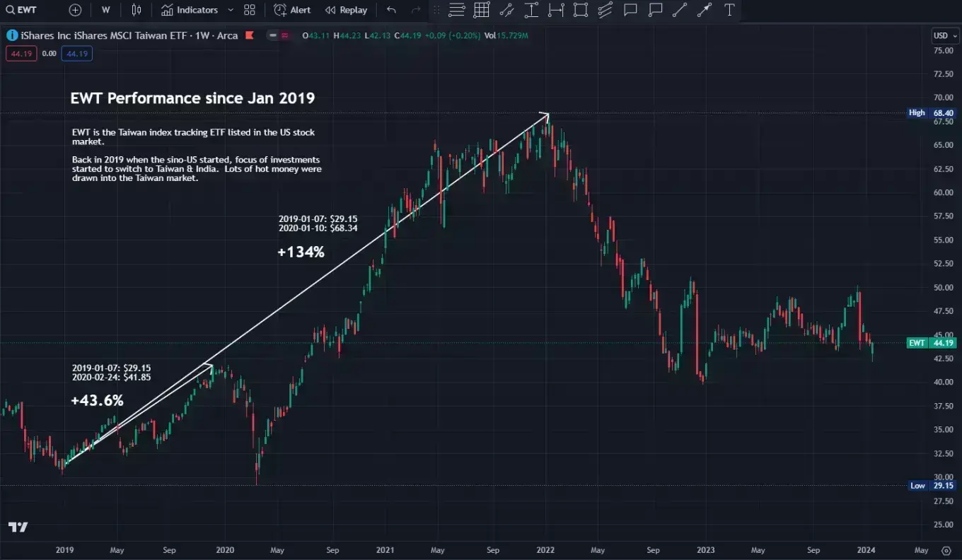This screenshot has height=560, width=962.
Task: Select the date range measure tool
Action: tap(556, 10)
